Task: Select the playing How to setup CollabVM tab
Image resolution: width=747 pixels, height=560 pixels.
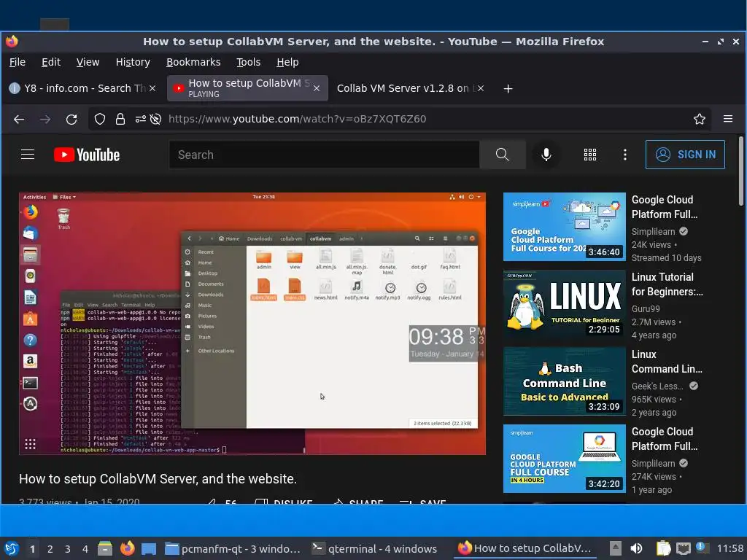Action: pyautogui.click(x=247, y=88)
